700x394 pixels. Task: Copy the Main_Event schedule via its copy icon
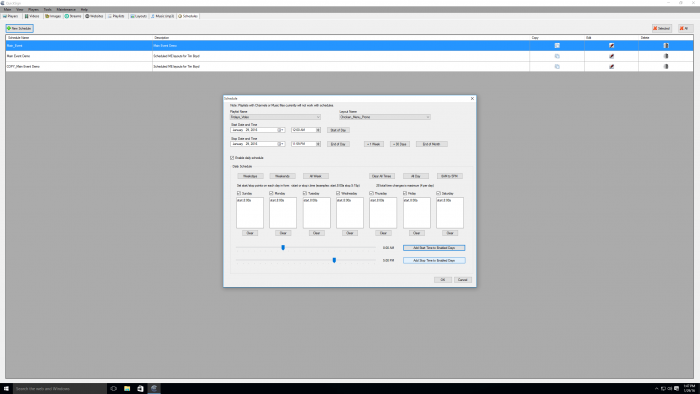[x=557, y=46]
